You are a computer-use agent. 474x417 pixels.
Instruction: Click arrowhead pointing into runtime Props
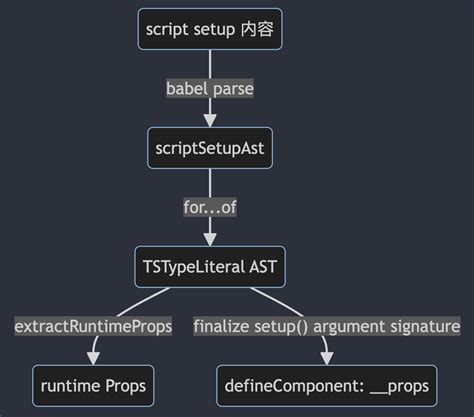[93, 358]
